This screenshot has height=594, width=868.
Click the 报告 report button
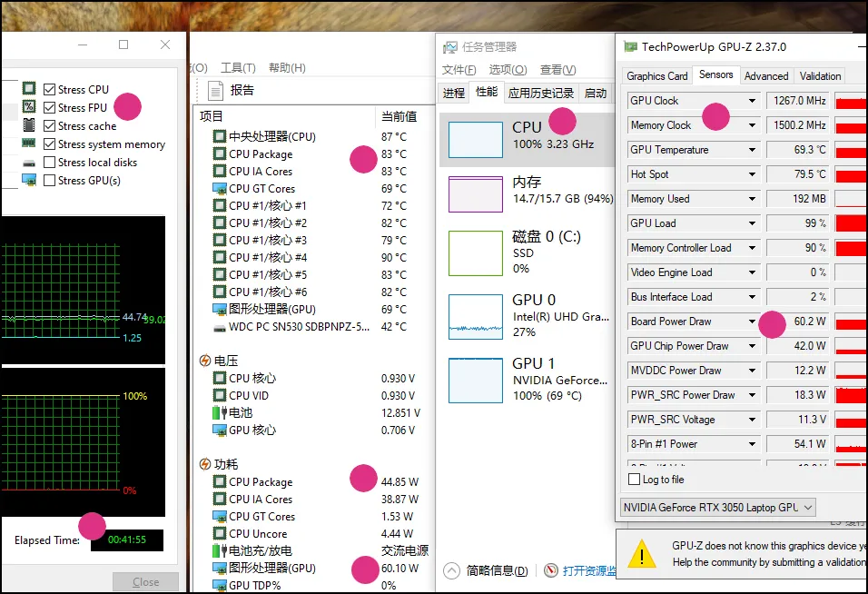(231, 90)
